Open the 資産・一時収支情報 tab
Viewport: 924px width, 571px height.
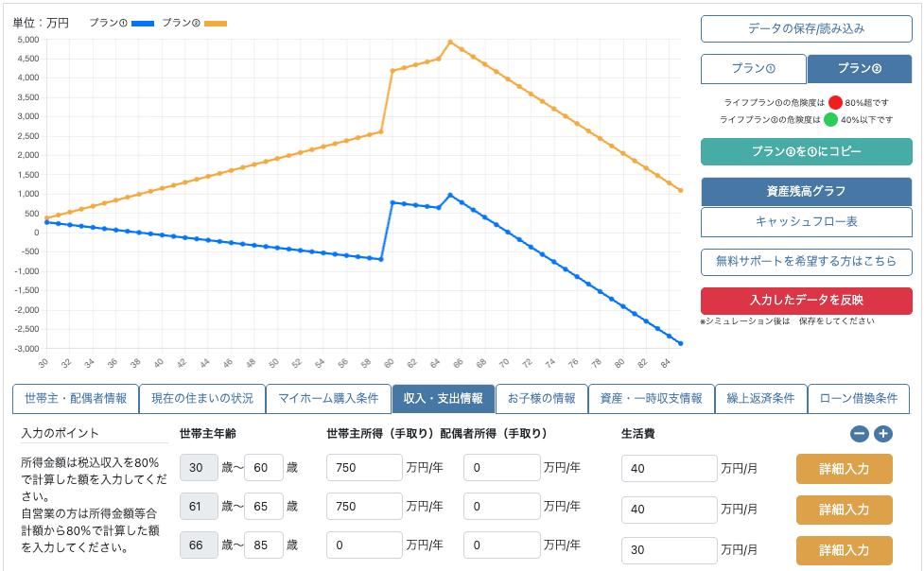pyautogui.click(x=651, y=399)
